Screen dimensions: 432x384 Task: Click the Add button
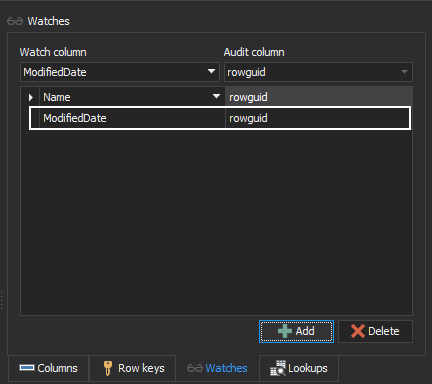(296, 331)
